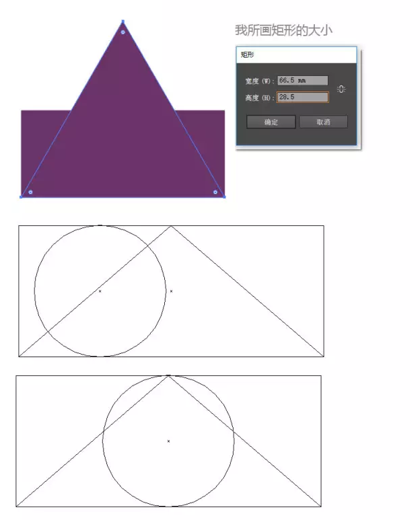This screenshot has height=520, width=420.
Task: Select the bottom-left anchor point of the purple triangle
Action: click(x=22, y=197)
